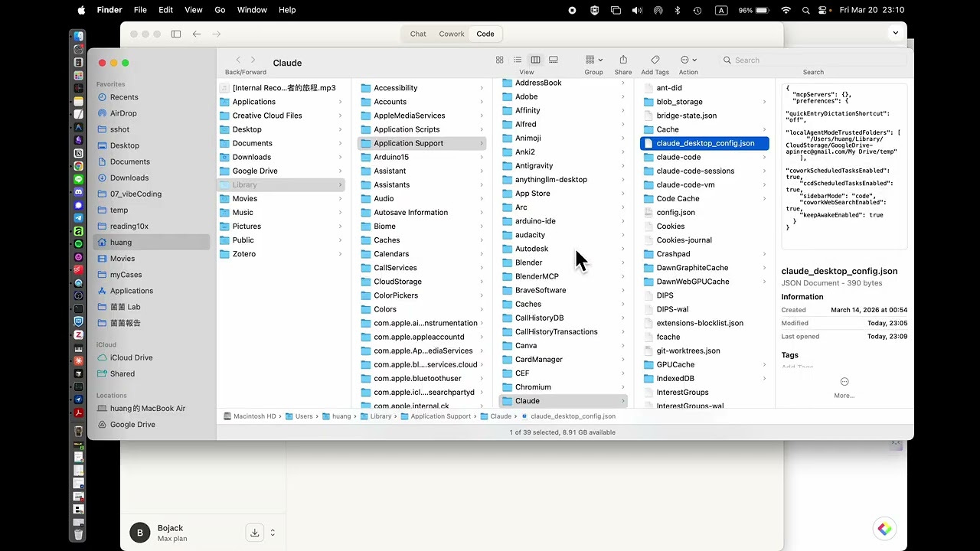
Task: Click in the Finder Search field
Action: point(813,60)
